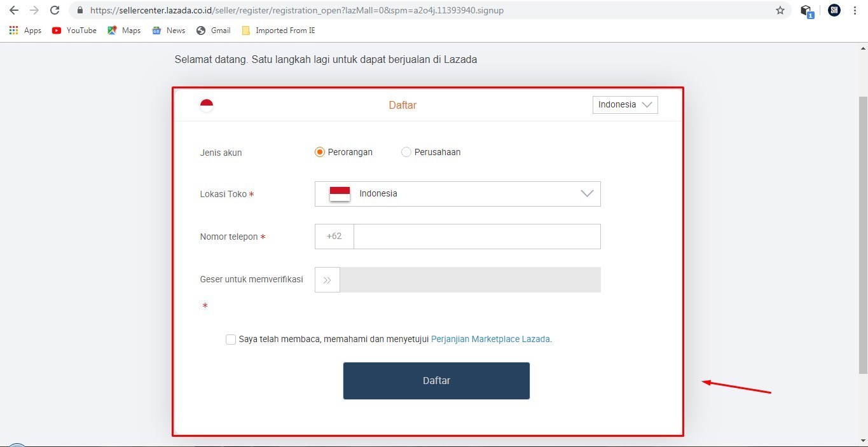
Task: Open the Apps bookmark shortcut
Action: pos(25,31)
